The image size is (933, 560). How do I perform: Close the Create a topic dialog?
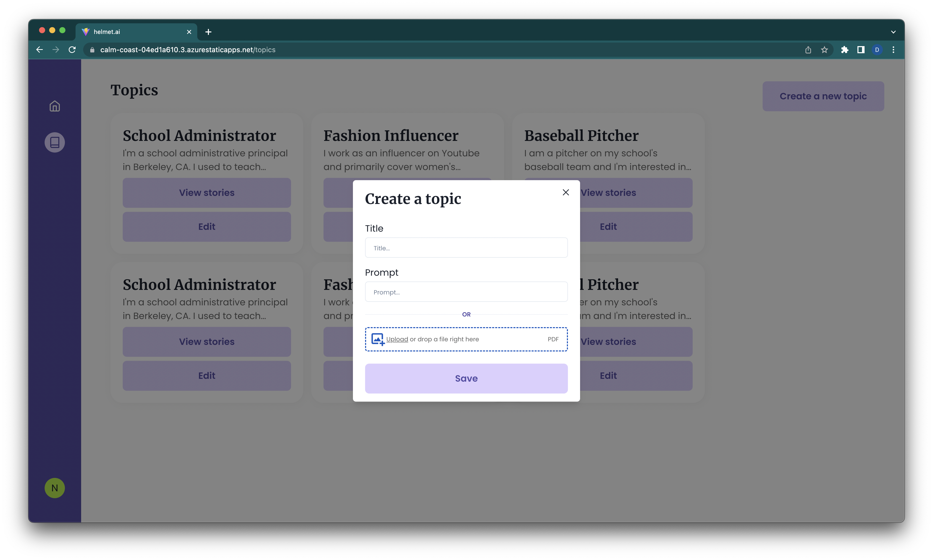point(566,193)
